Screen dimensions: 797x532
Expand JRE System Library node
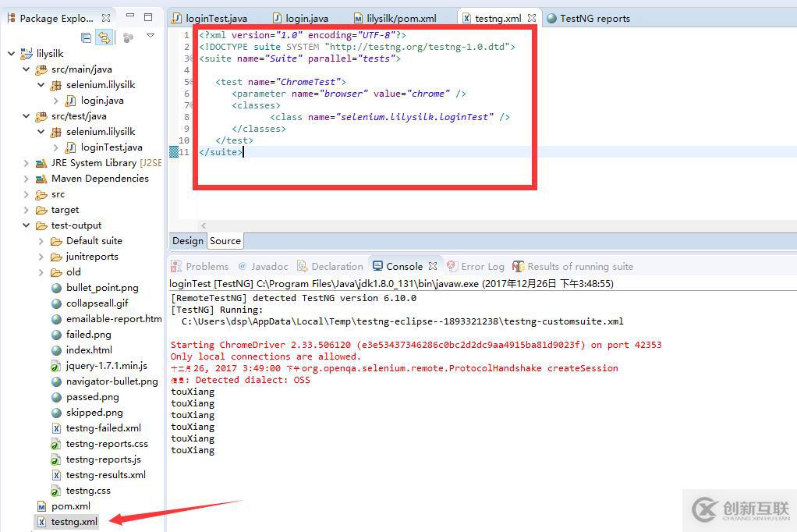coord(27,163)
